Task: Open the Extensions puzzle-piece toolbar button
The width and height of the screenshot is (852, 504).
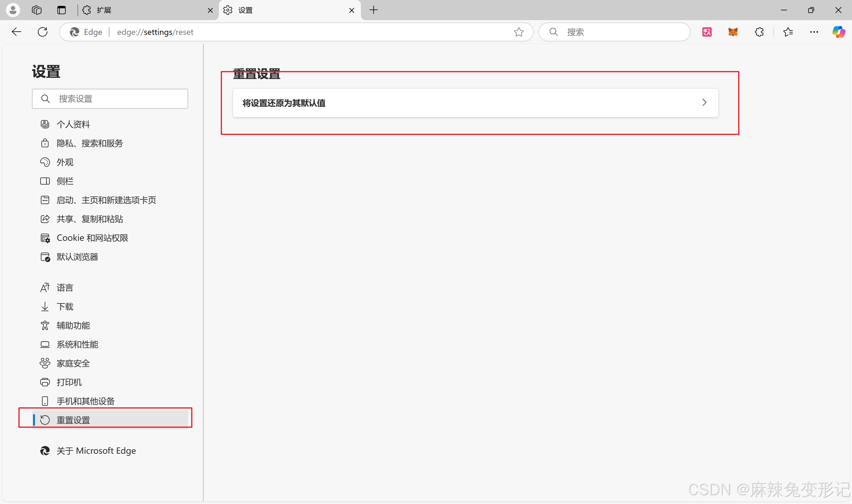Action: (759, 32)
